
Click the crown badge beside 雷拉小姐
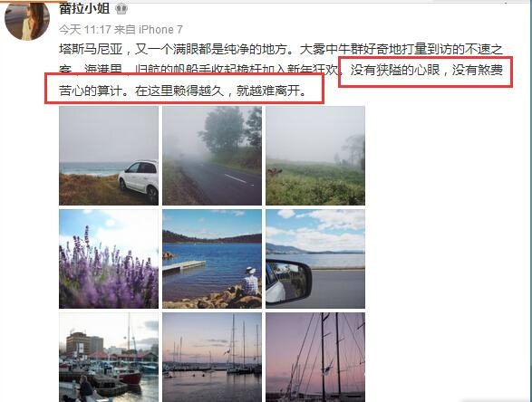tap(121, 8)
